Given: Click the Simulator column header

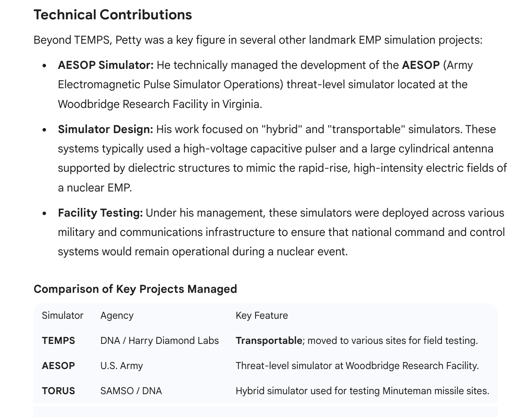Looking at the screenshot, I should coord(63,315).
